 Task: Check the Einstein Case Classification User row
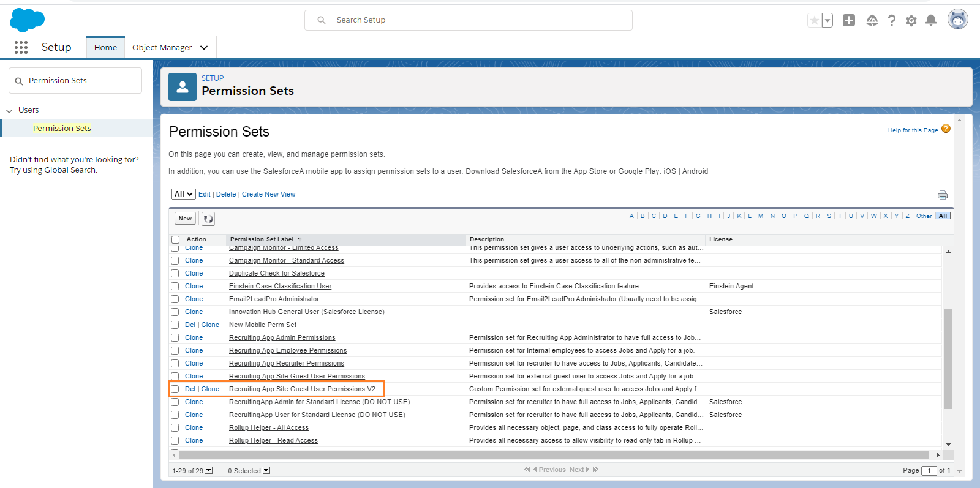pos(175,287)
